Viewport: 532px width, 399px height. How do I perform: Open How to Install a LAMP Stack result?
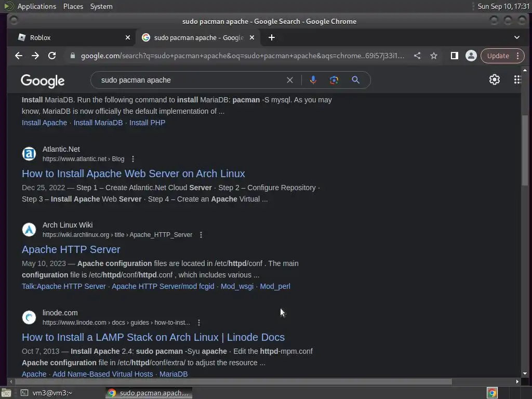pyautogui.click(x=153, y=337)
